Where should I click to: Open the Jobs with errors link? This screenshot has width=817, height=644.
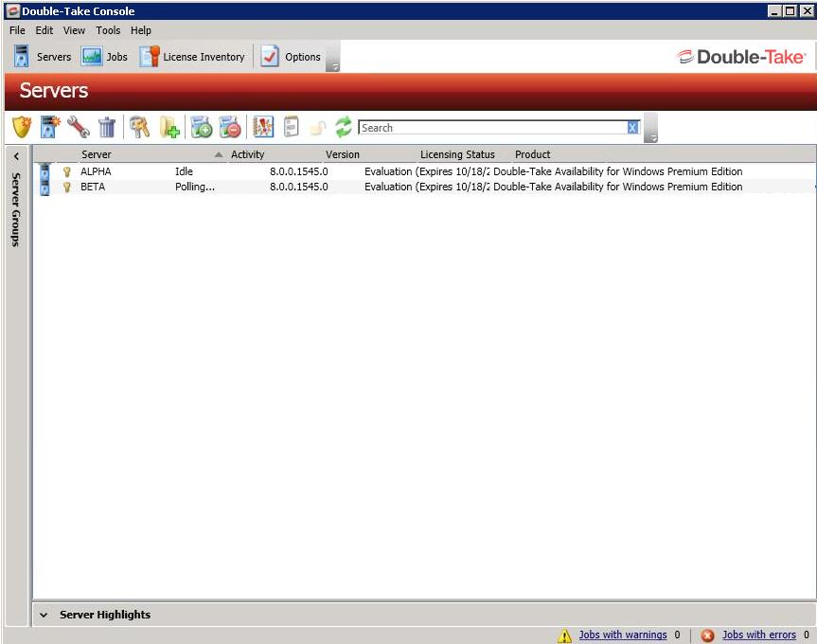(x=758, y=635)
